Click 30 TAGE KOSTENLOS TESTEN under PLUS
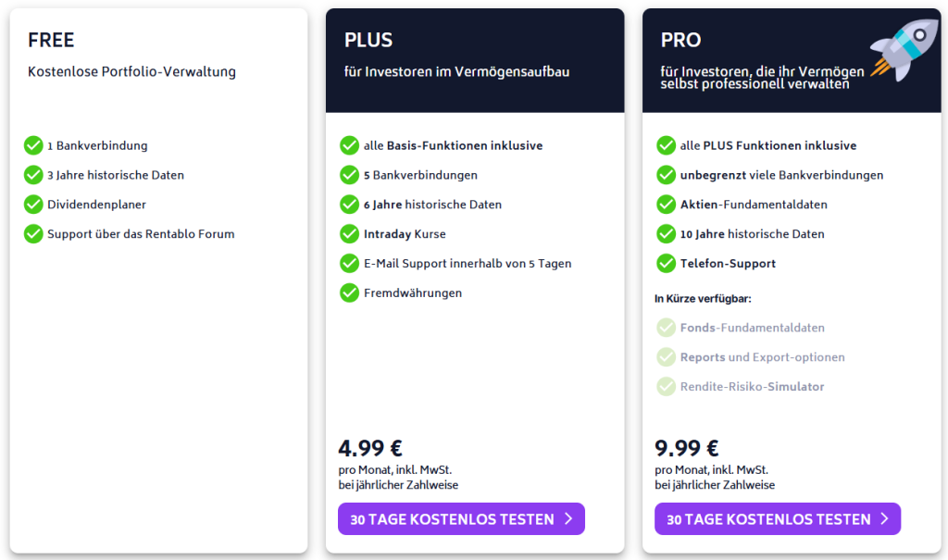The image size is (948, 560). (461, 519)
